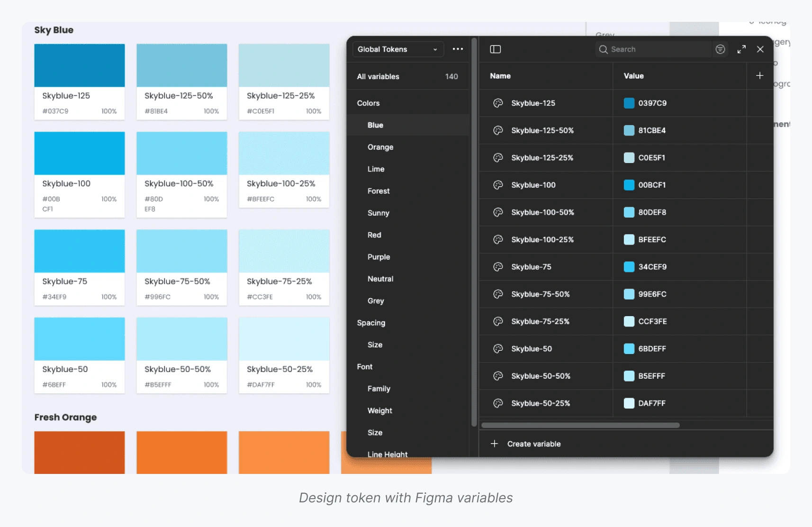This screenshot has height=527, width=812.
Task: Select the Weight font group
Action: 379,411
